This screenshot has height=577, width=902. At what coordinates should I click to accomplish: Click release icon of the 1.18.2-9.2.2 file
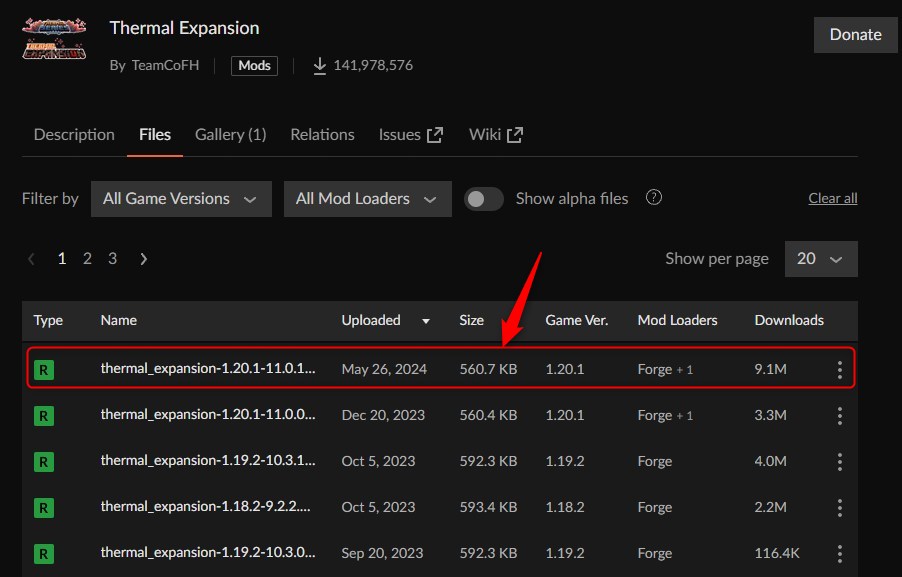point(44,508)
